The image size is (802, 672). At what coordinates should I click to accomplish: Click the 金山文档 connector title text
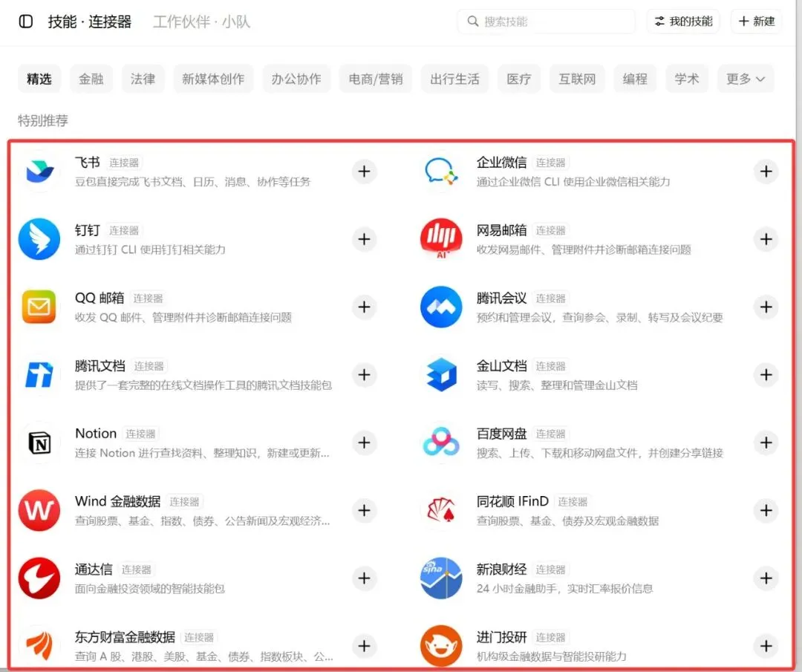pos(501,366)
